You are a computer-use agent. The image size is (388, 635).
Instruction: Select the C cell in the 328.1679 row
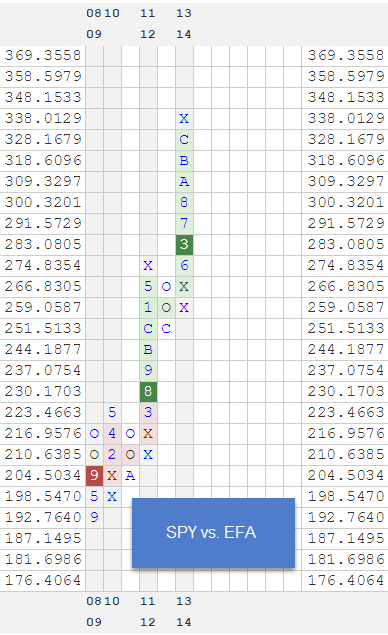point(184,139)
